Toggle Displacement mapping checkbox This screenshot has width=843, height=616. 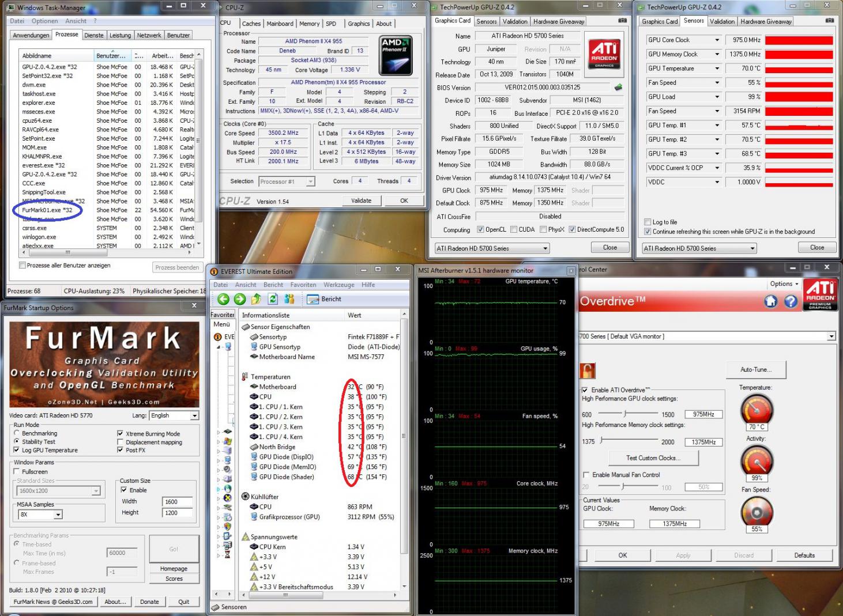tap(120, 442)
